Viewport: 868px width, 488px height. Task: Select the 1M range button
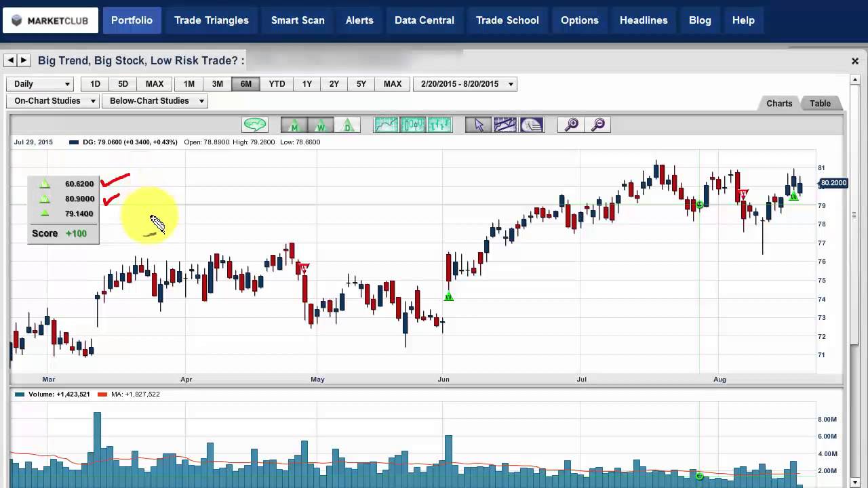click(x=189, y=84)
